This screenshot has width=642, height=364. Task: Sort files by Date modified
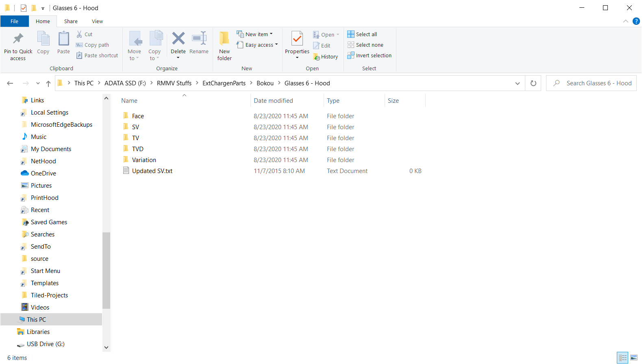tap(273, 101)
